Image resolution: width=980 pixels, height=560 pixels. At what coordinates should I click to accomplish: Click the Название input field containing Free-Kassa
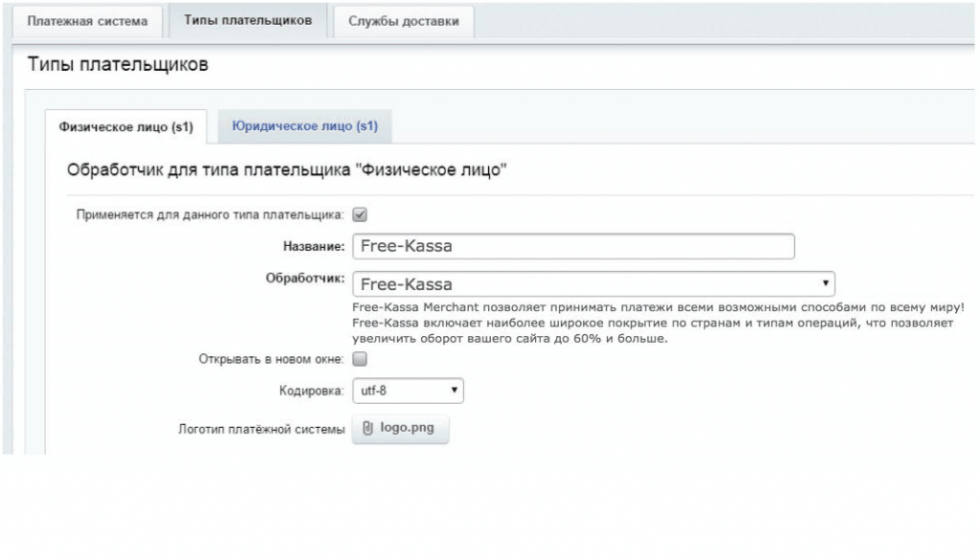click(573, 246)
